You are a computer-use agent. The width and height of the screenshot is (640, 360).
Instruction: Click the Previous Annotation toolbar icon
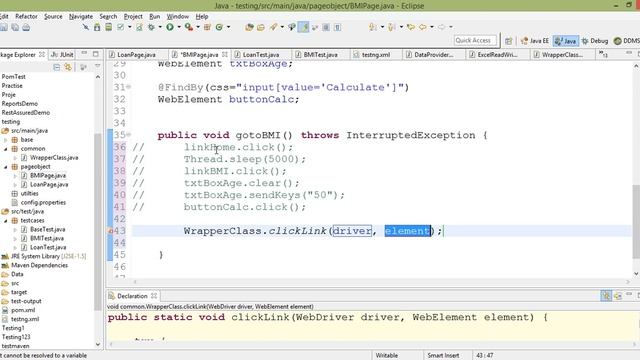coord(392,27)
